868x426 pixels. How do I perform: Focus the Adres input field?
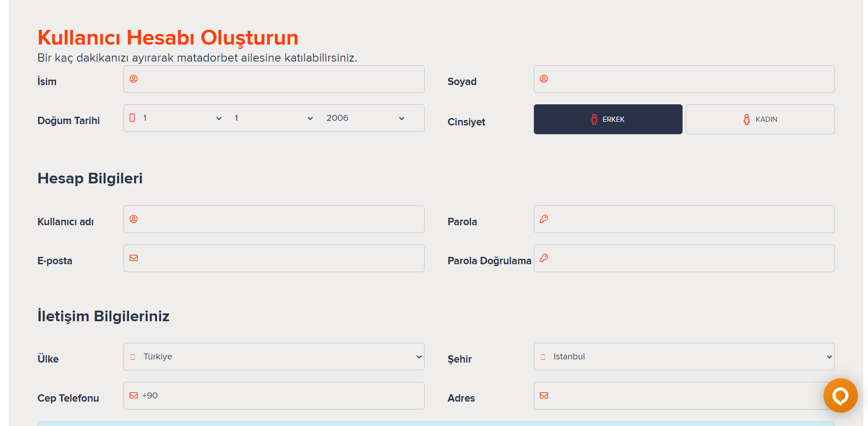(684, 396)
